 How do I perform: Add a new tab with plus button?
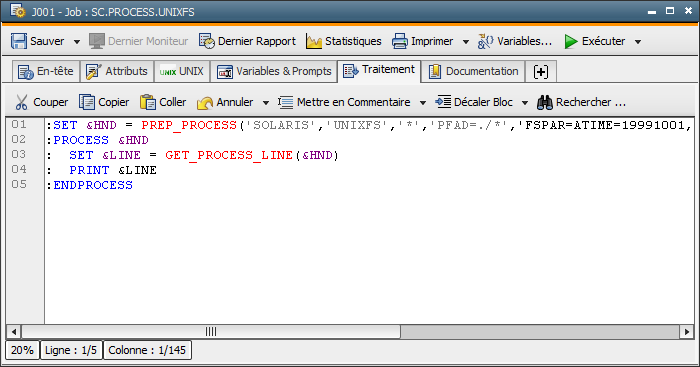click(x=541, y=71)
